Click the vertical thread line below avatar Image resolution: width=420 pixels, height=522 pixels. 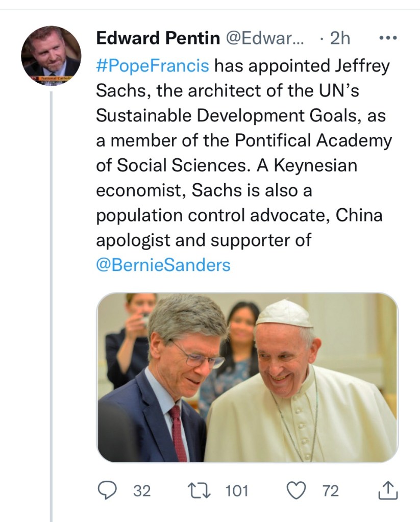(x=51, y=306)
